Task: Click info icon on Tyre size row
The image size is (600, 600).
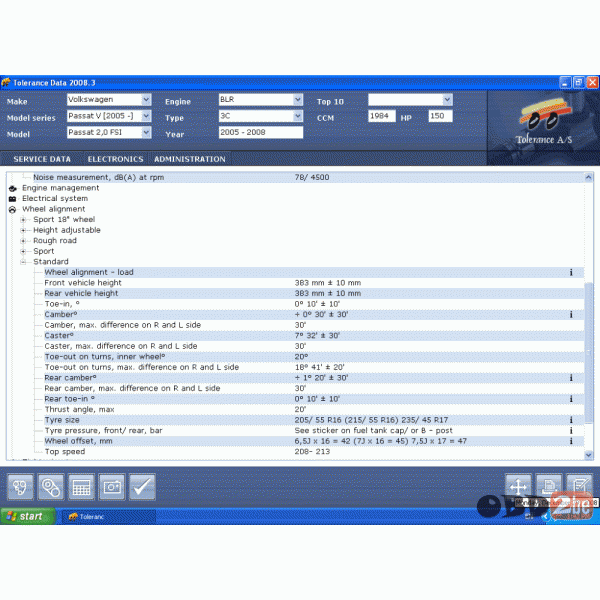Action: pos(571,420)
